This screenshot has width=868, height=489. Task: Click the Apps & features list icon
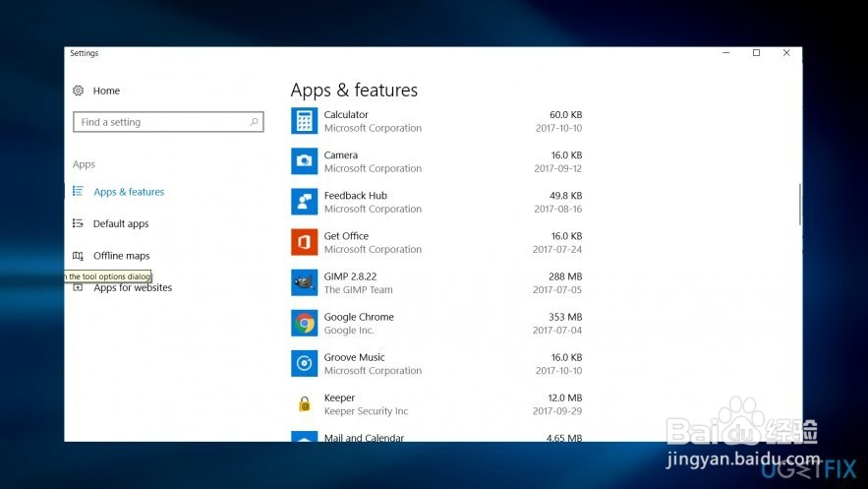point(78,191)
